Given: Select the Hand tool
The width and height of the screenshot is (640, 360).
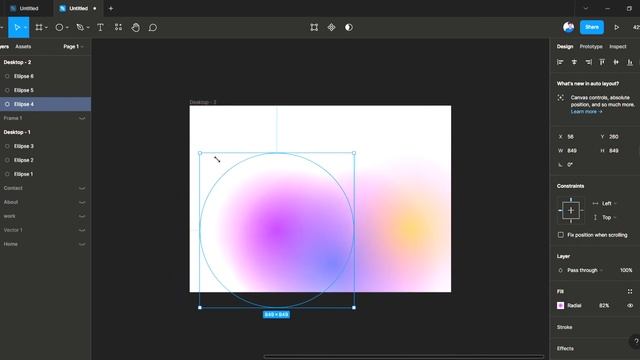Looking at the screenshot, I should coord(136,27).
